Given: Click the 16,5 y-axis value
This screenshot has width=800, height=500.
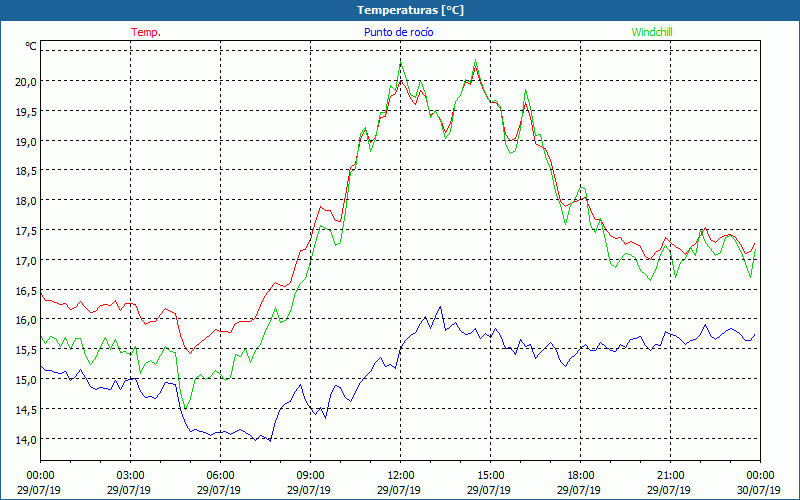Looking at the screenshot, I should 26,290.
